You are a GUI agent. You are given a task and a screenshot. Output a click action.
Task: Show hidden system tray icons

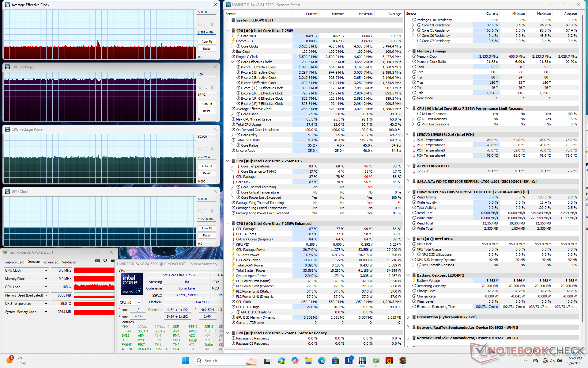(526, 361)
